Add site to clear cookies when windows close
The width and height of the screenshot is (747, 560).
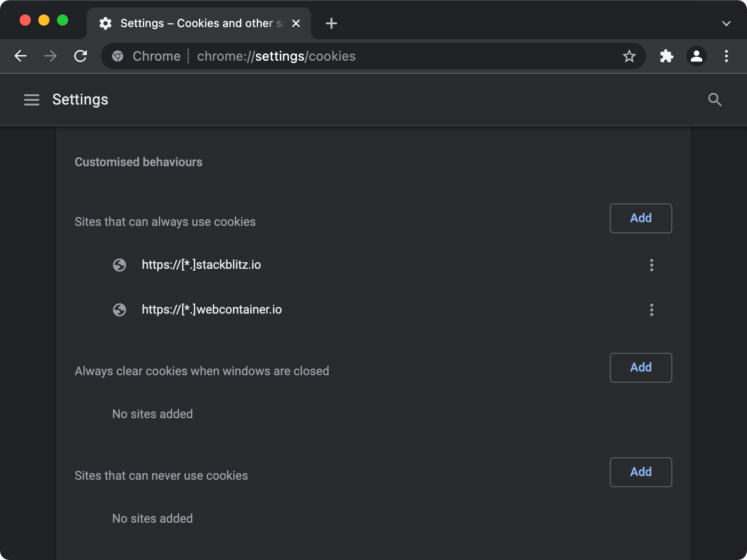(641, 367)
